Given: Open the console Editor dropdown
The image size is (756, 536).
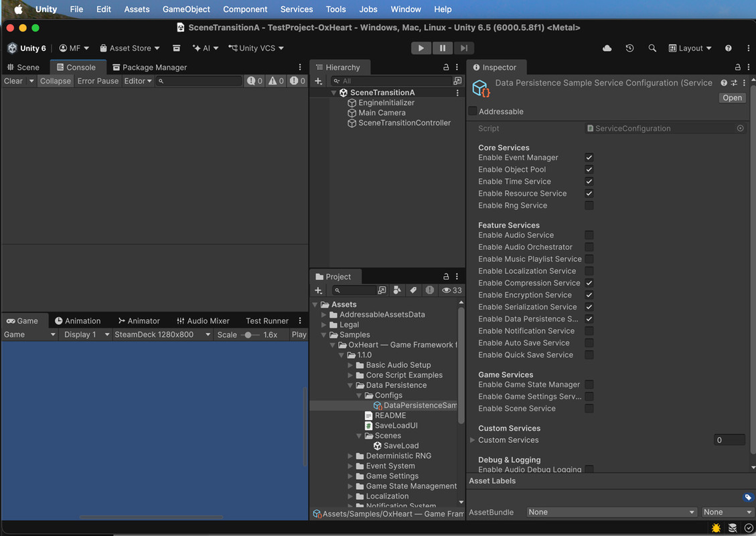Looking at the screenshot, I should tap(138, 81).
